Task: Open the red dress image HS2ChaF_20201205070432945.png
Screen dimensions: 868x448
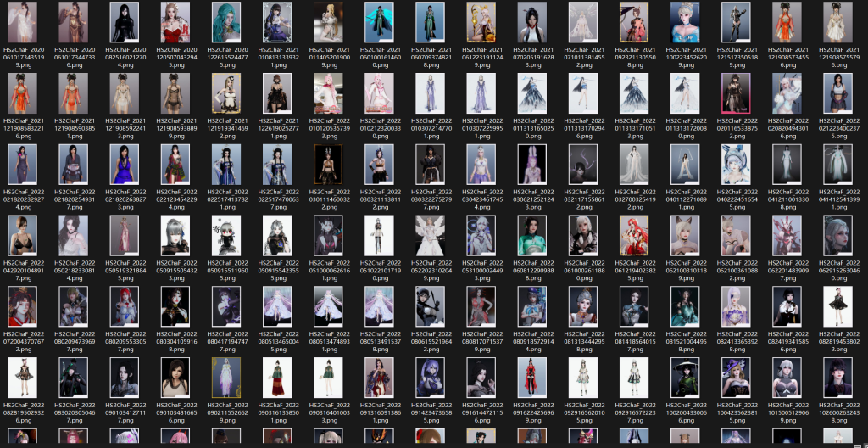Action: [x=175, y=23]
